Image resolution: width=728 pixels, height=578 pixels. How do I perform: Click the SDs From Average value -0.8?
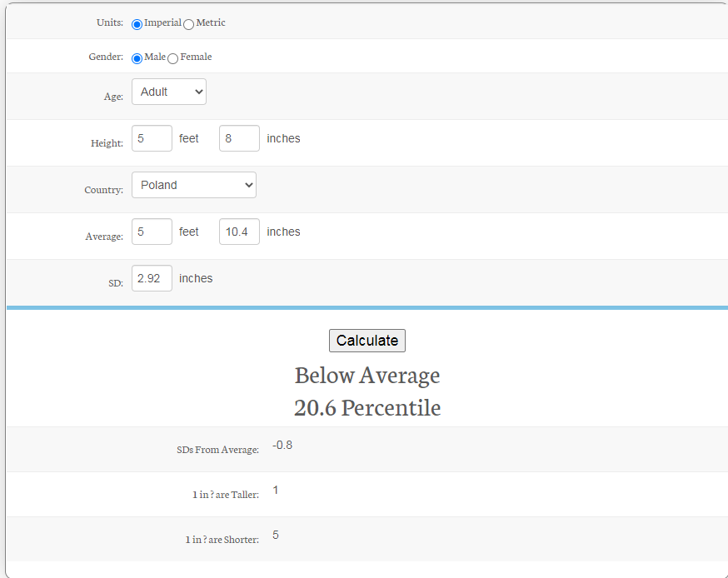282,445
